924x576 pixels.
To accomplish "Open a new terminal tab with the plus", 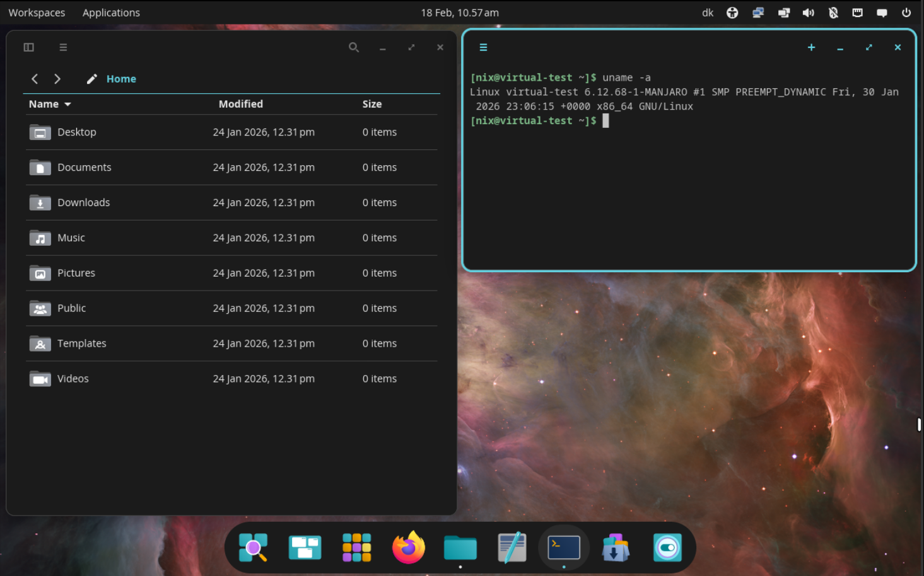I will [x=811, y=47].
